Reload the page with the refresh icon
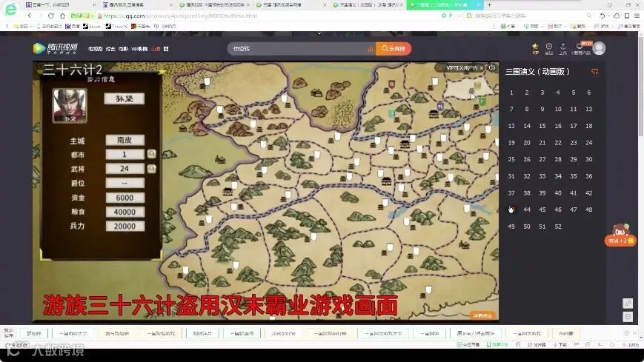 [50, 16]
